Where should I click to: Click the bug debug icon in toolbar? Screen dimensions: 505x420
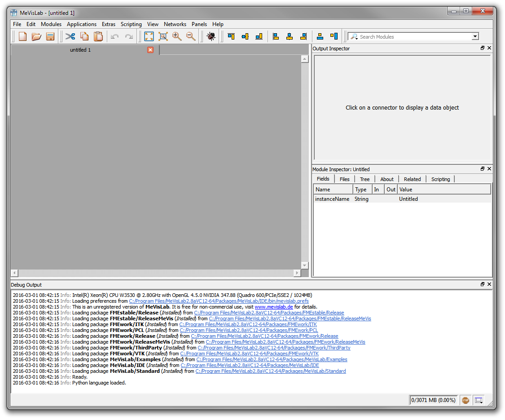211,37
